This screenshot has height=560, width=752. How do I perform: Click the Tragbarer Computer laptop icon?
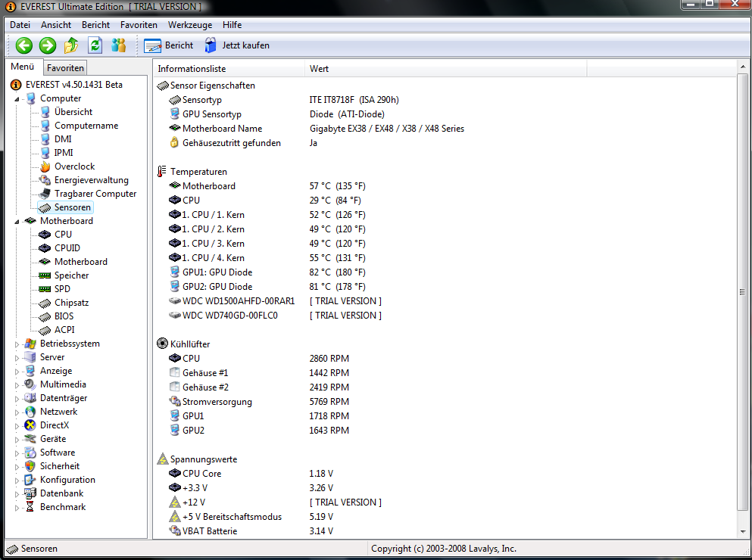[45, 194]
